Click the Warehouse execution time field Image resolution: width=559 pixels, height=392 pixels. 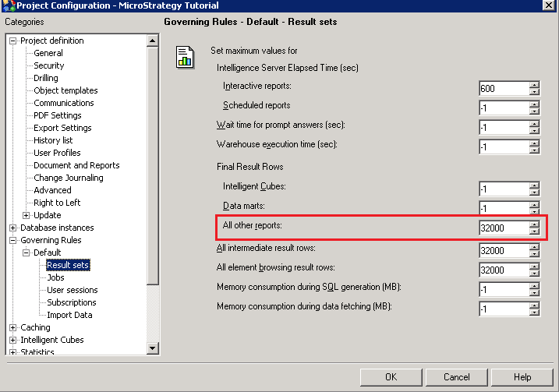click(503, 147)
